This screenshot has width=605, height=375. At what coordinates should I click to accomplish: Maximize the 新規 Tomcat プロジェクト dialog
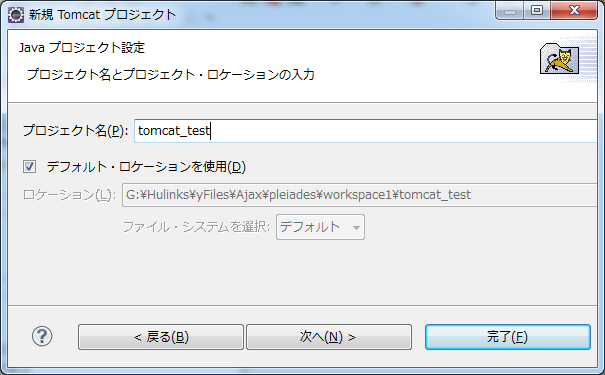(x=537, y=10)
